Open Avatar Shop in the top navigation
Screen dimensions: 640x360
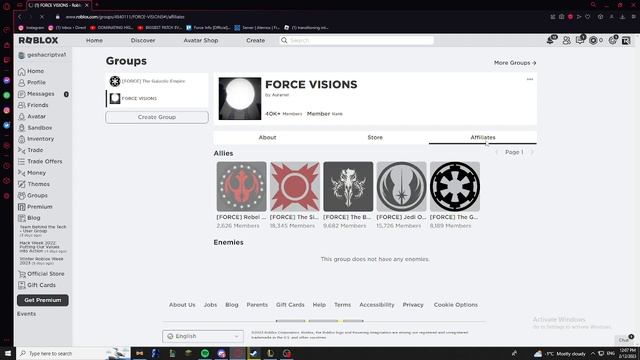click(x=201, y=40)
